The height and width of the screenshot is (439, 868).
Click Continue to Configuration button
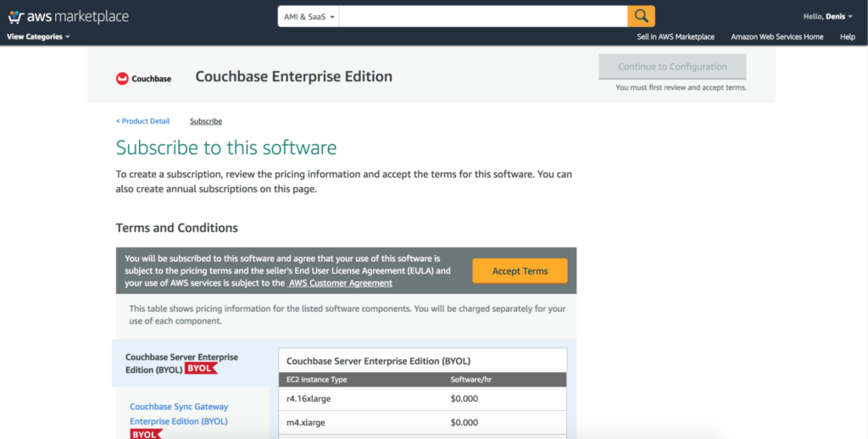(672, 66)
